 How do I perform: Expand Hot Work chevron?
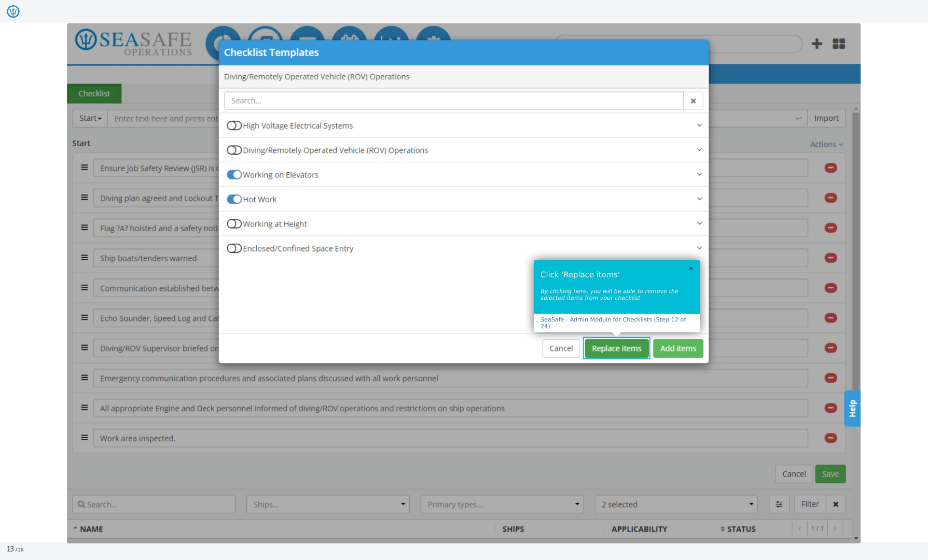pos(699,199)
